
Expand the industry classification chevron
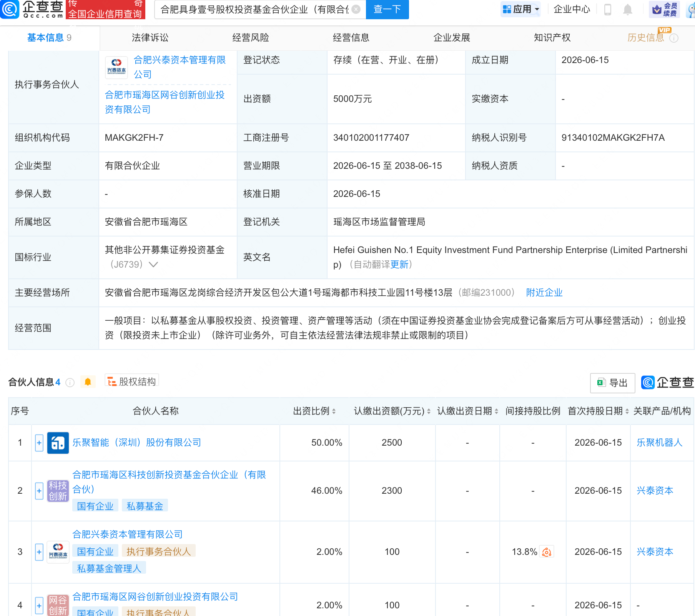(153, 265)
